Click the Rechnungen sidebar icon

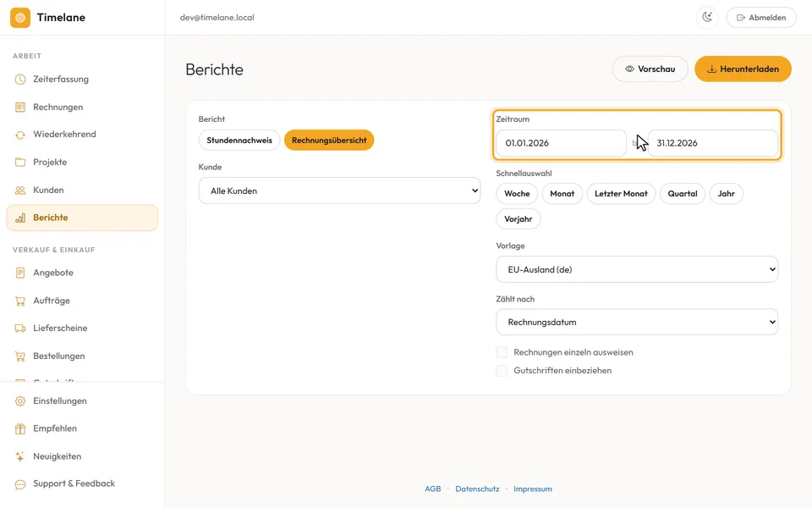pos(20,108)
